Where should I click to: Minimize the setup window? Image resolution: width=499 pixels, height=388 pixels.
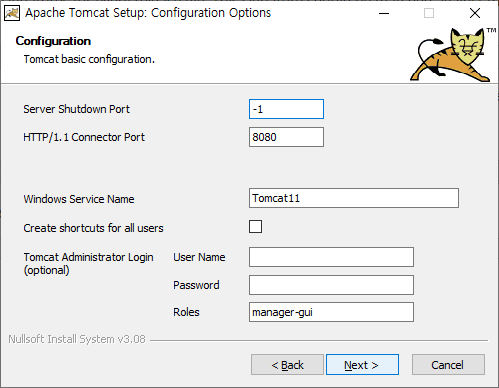[x=384, y=13]
